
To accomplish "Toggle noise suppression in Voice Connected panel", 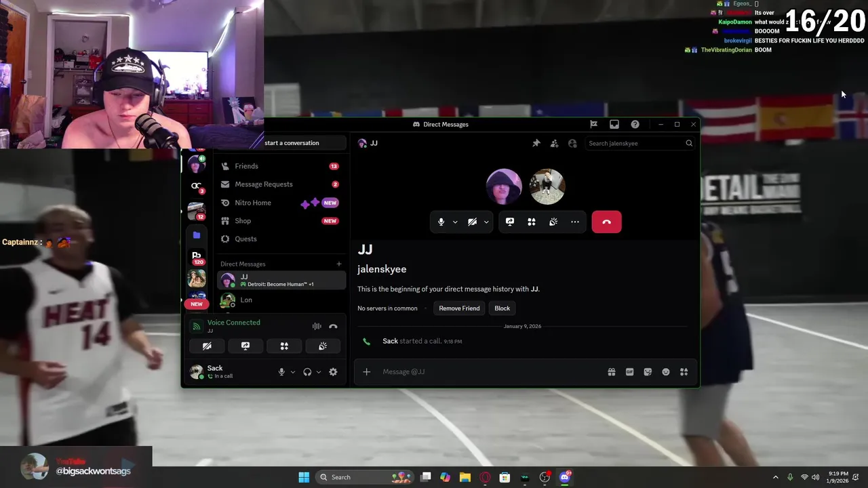I will 317,327.
